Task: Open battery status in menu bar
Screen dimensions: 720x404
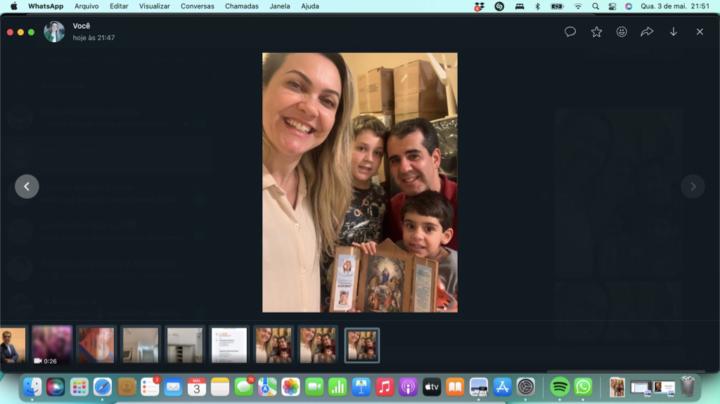Action: (557, 6)
